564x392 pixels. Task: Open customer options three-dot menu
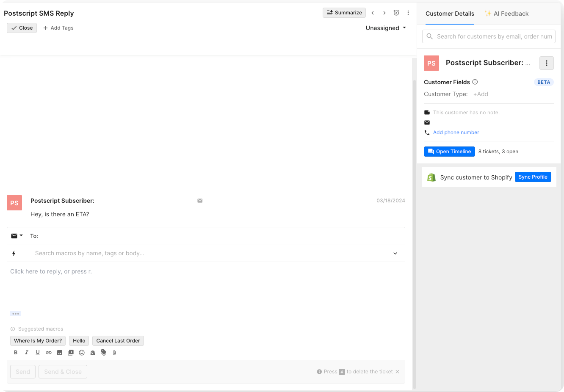tap(547, 63)
